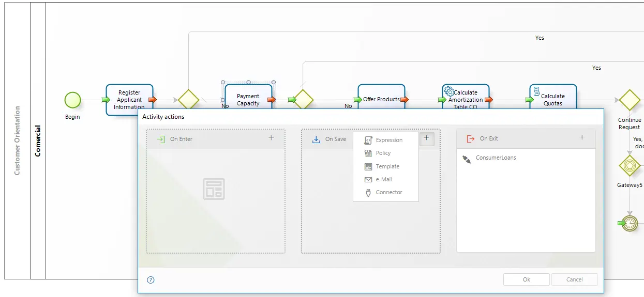Image resolution: width=644 pixels, height=297 pixels.
Task: Select gateway after Payment Capacity
Action: [x=303, y=100]
